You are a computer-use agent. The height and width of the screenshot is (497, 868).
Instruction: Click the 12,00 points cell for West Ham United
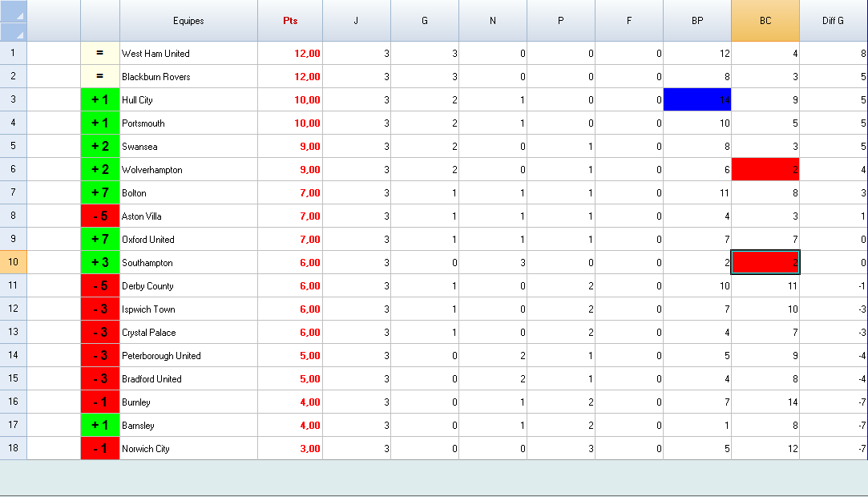pyautogui.click(x=290, y=53)
